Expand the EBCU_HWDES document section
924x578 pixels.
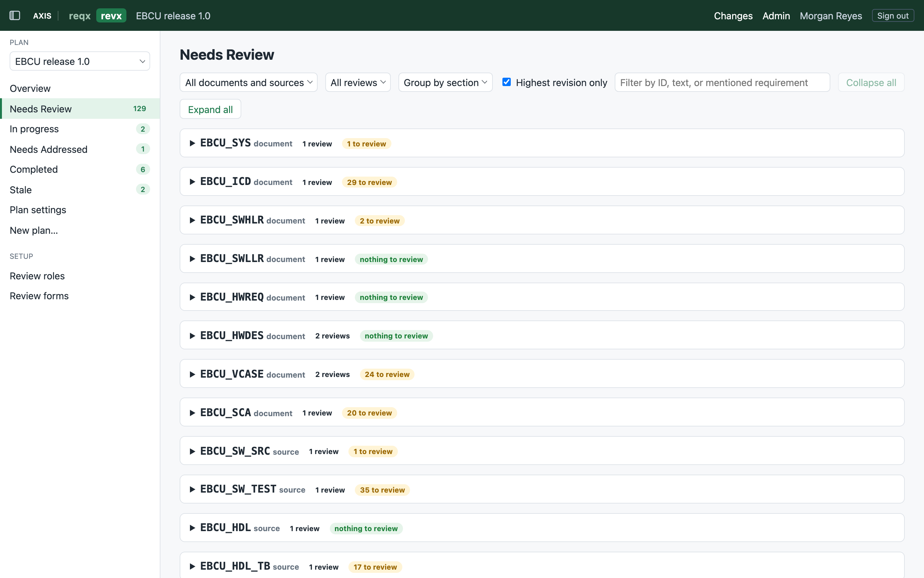click(542, 335)
